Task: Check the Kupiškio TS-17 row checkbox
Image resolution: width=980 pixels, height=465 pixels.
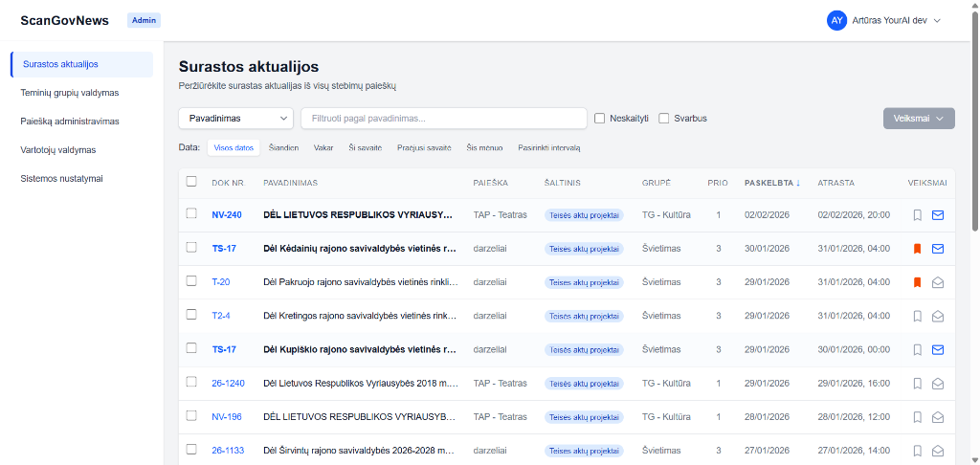Action: [x=191, y=348]
